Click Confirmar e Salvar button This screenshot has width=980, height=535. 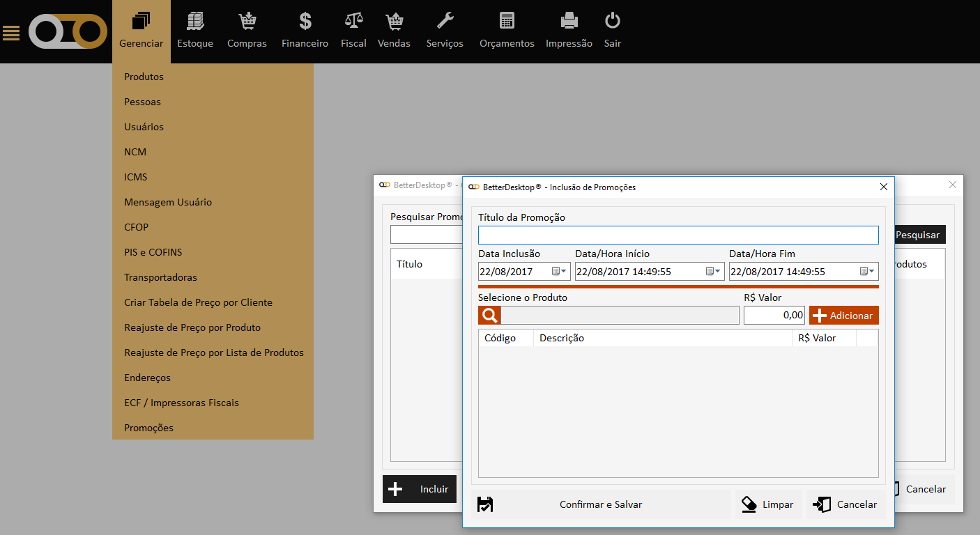click(x=600, y=504)
